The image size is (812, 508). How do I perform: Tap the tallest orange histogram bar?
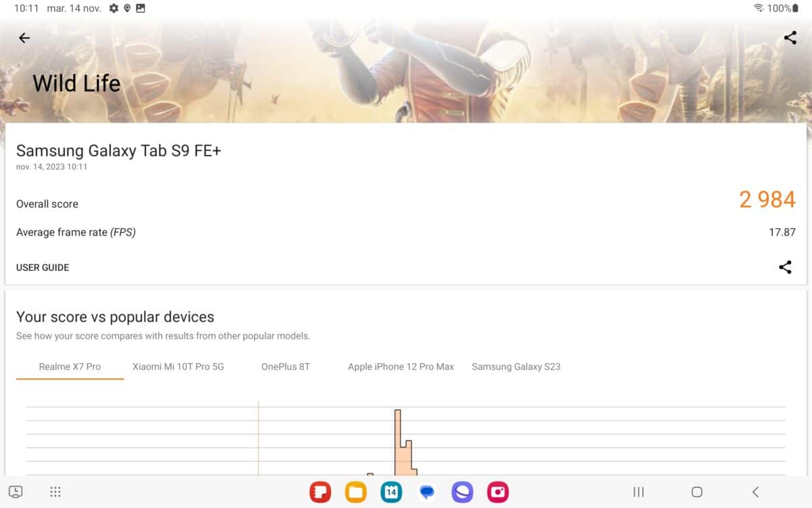(398, 442)
